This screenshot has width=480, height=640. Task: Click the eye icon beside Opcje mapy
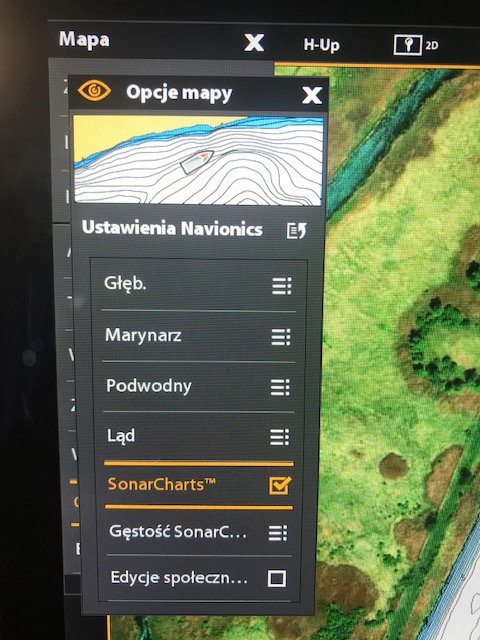click(x=94, y=90)
